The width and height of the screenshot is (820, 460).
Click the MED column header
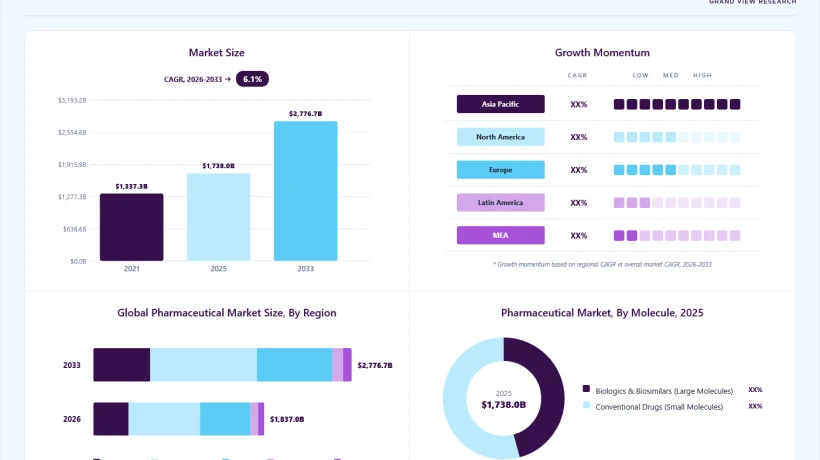pos(671,75)
